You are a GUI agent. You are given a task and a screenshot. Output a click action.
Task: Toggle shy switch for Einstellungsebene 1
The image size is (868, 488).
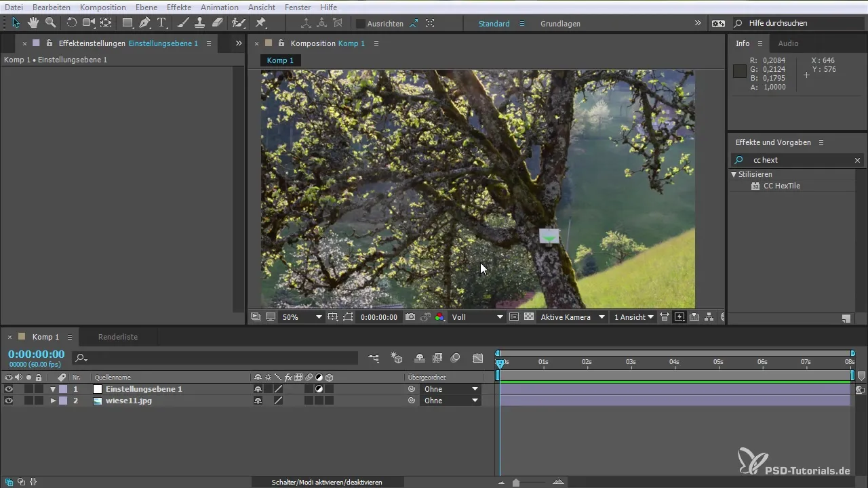point(258,389)
